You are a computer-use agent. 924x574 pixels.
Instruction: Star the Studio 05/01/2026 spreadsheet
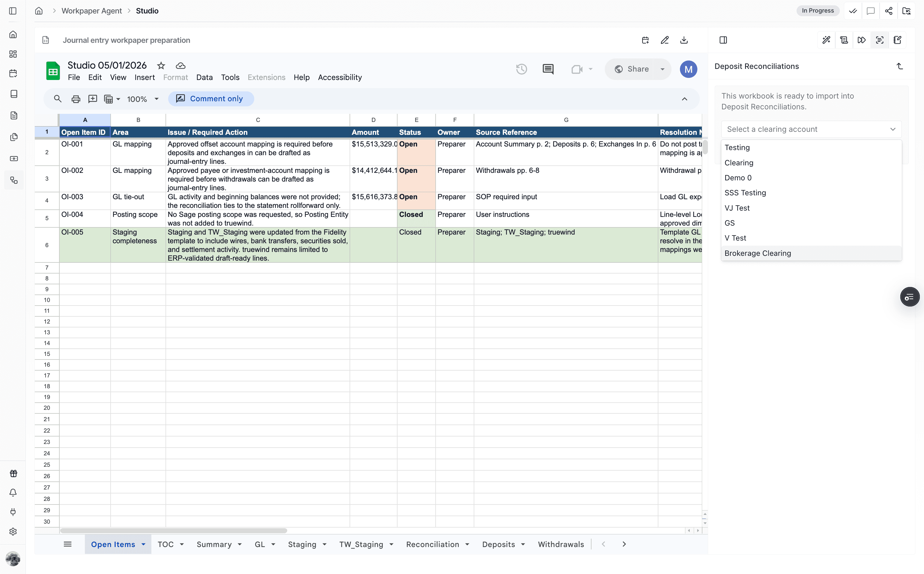161,66
